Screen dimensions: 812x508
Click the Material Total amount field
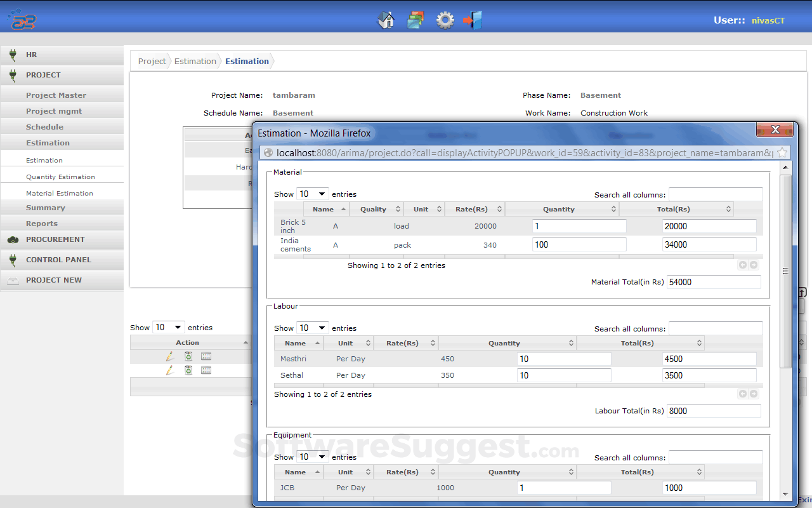point(713,281)
